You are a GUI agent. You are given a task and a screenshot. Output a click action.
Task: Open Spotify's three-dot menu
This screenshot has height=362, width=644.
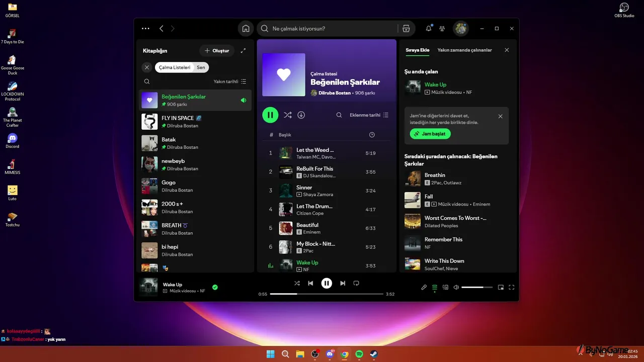145,29
